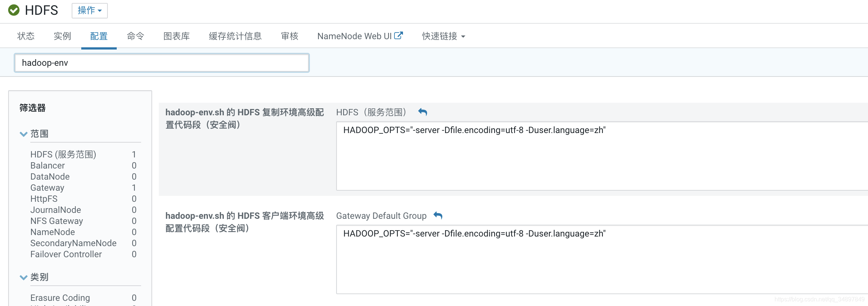Expand the 快速链接 dropdown

click(444, 36)
